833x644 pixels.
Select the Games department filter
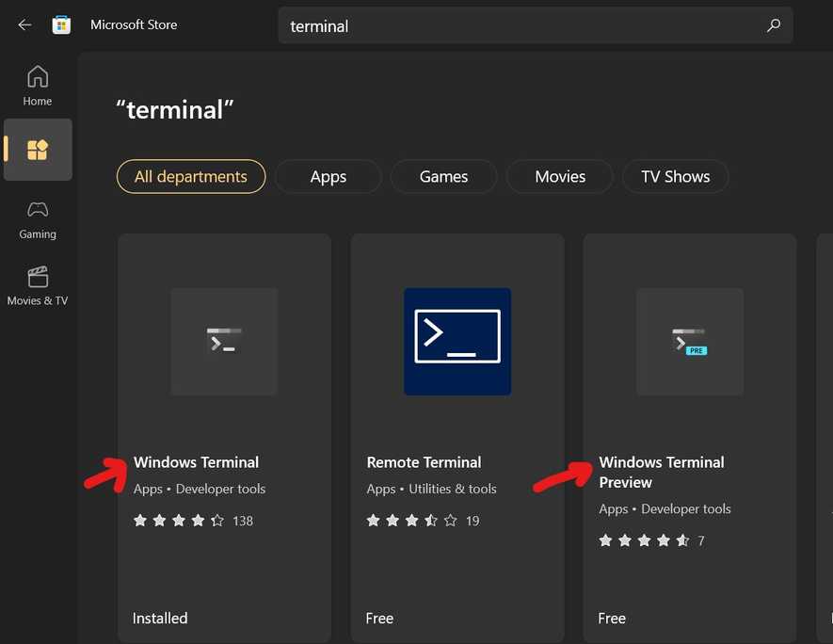[x=443, y=176]
